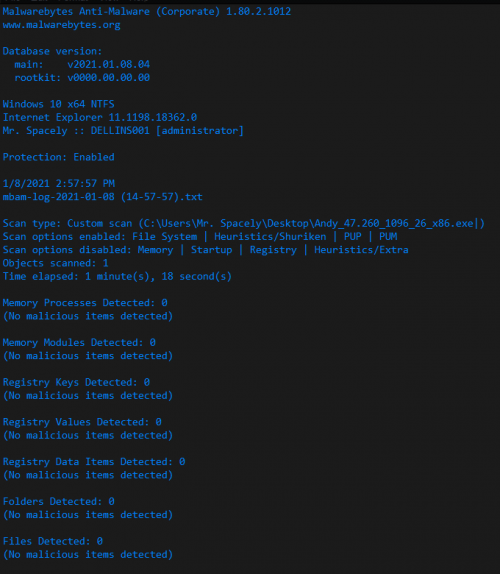Click the Internet Explorer version line
Viewport: 500px width, 574px height.
pyautogui.click(x=100, y=118)
